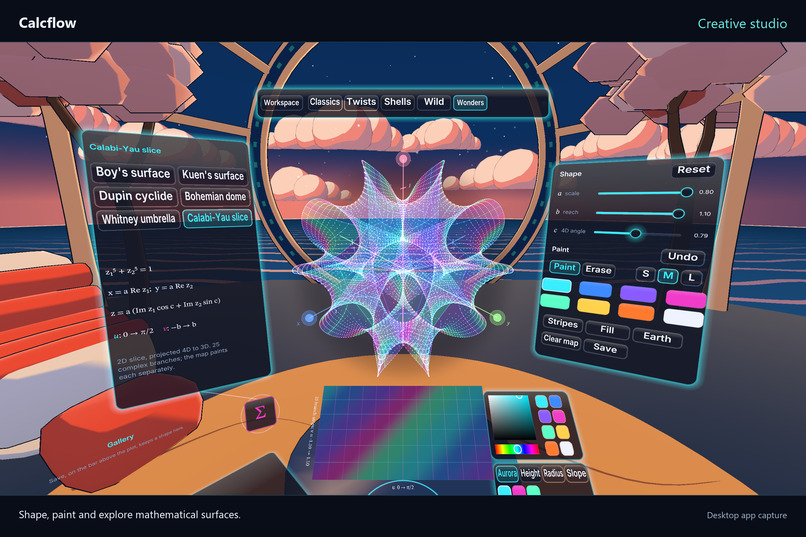806x537 pixels.
Task: Select the Height color mode
Action: (x=529, y=473)
